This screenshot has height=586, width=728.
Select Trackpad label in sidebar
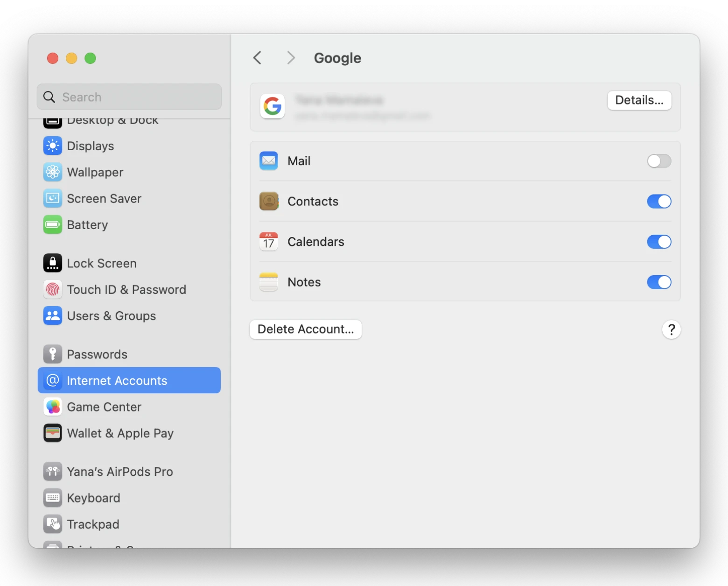pos(93,524)
